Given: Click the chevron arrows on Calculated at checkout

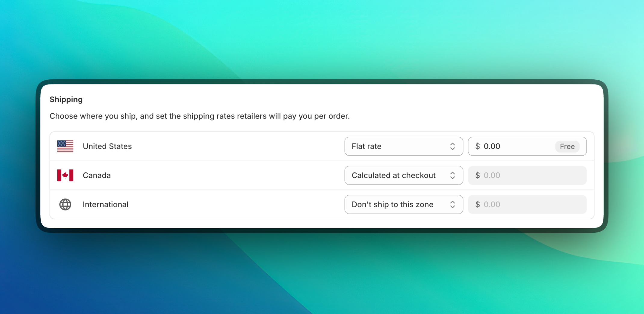Looking at the screenshot, I should point(452,175).
